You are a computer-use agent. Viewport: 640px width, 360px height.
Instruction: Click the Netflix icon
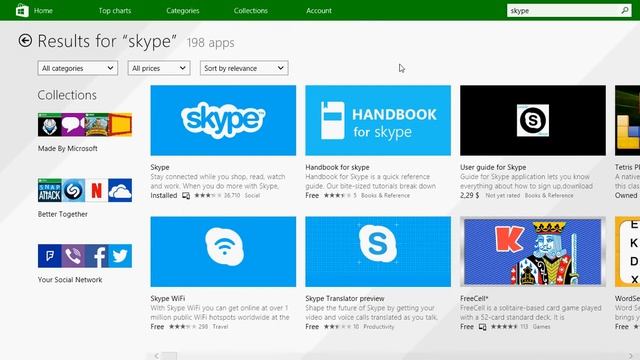point(97,190)
